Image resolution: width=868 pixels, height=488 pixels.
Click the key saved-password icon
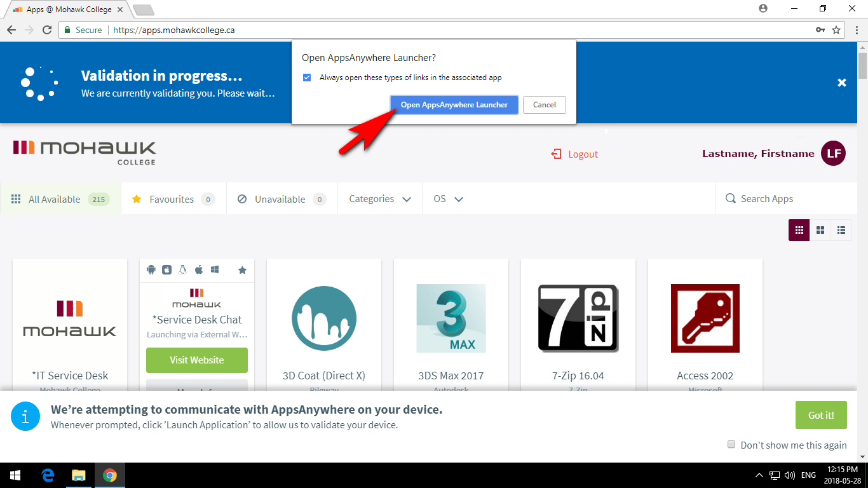[x=820, y=30]
